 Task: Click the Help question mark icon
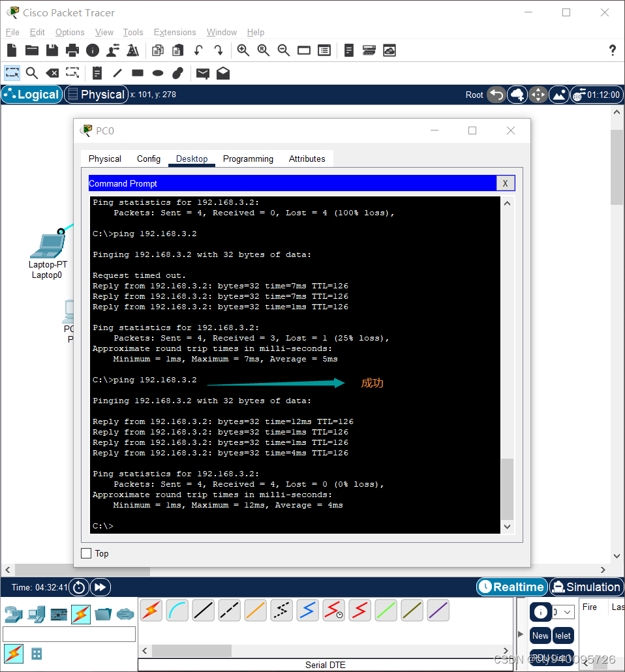click(613, 51)
